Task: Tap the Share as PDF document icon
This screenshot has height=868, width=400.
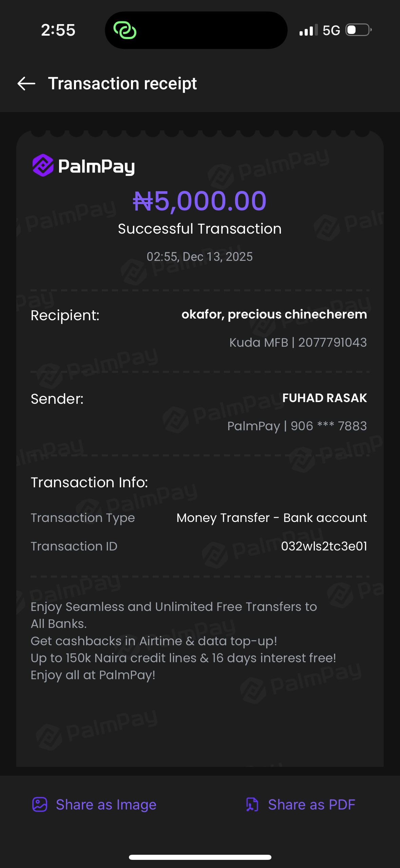Action: tap(252, 804)
